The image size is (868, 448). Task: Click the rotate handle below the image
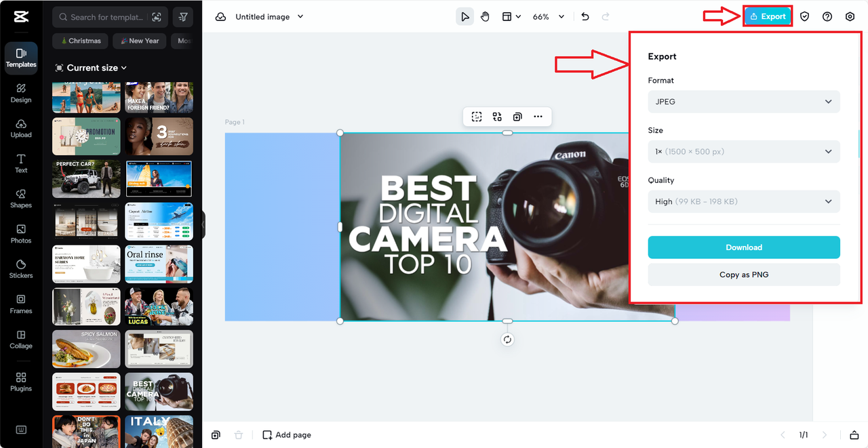click(x=507, y=340)
